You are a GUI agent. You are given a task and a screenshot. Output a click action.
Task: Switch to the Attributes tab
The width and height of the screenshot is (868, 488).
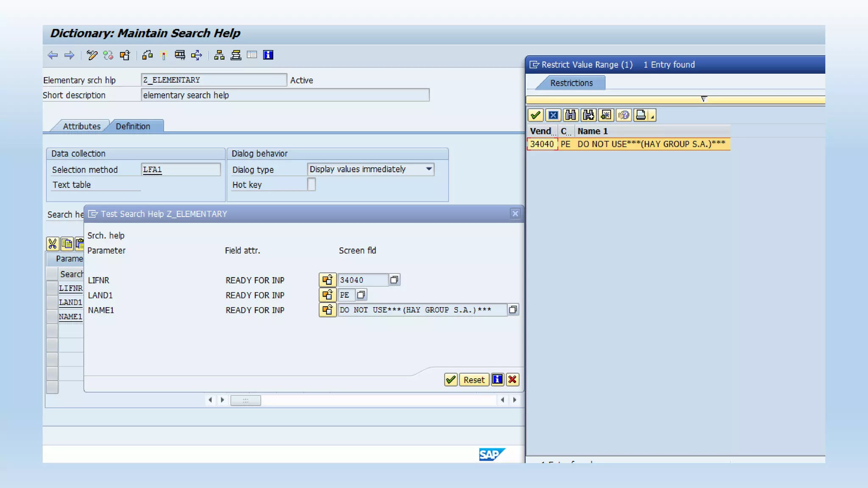[x=81, y=126]
